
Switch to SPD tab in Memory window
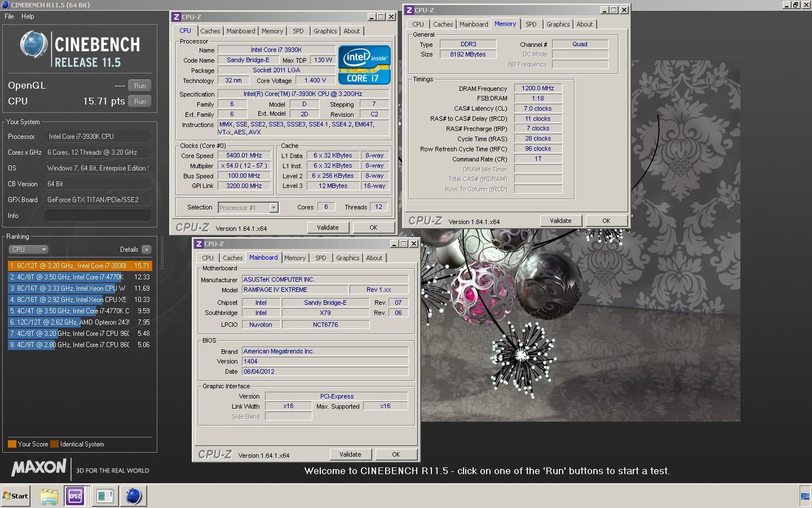pos(531,24)
